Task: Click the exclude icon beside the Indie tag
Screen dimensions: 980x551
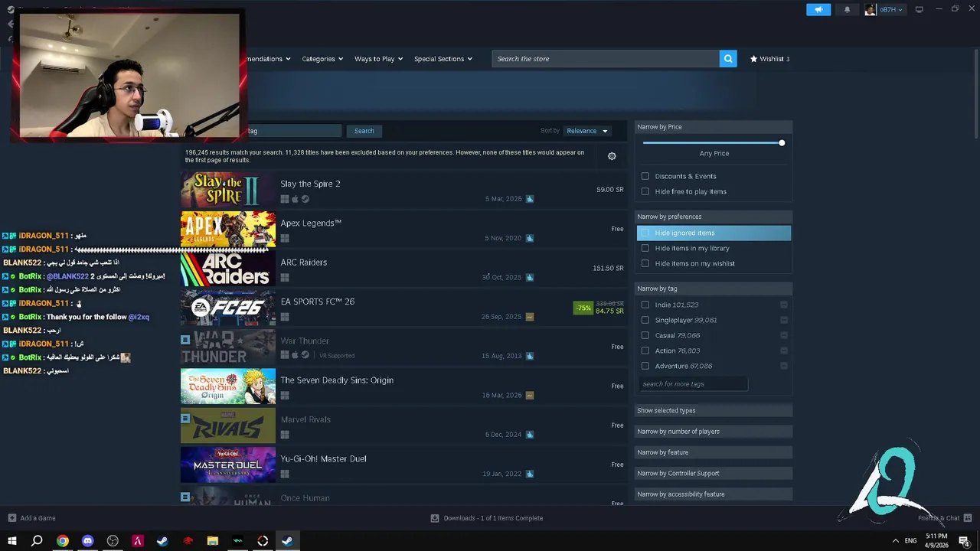Action: pyautogui.click(x=784, y=305)
